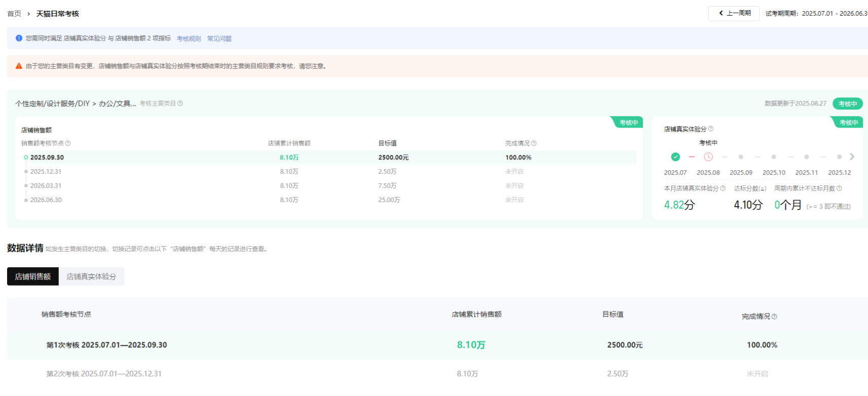
Task: Click help icon next to 考核主营类目
Action: (180, 103)
